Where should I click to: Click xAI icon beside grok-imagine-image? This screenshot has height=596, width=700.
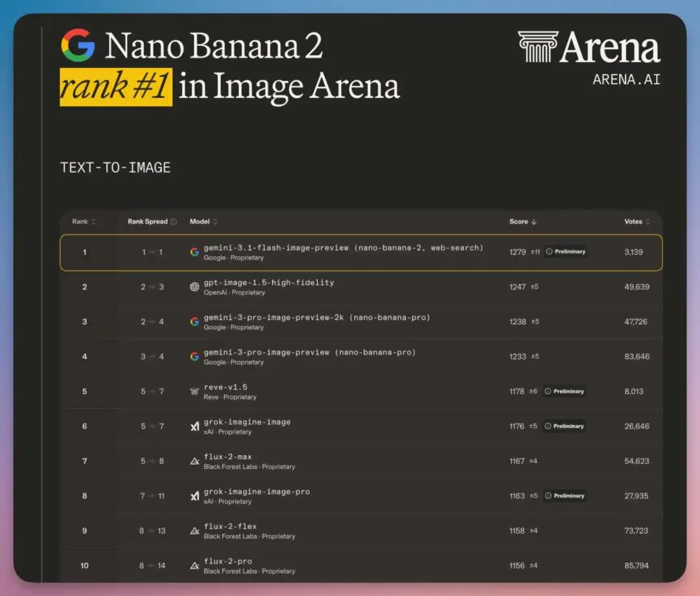click(x=194, y=427)
